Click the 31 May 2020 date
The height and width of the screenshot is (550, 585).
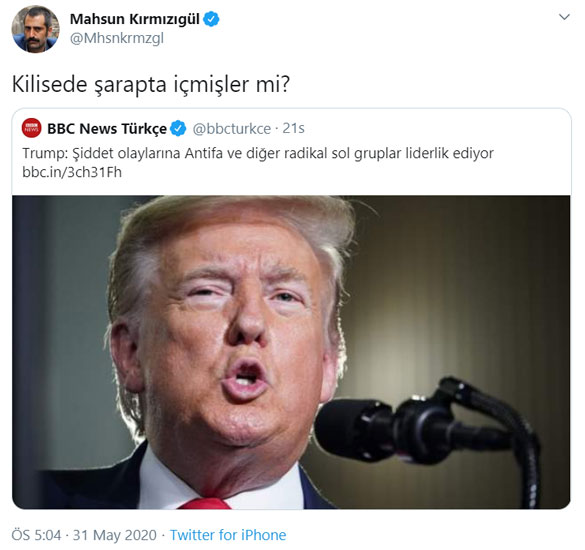115,535
